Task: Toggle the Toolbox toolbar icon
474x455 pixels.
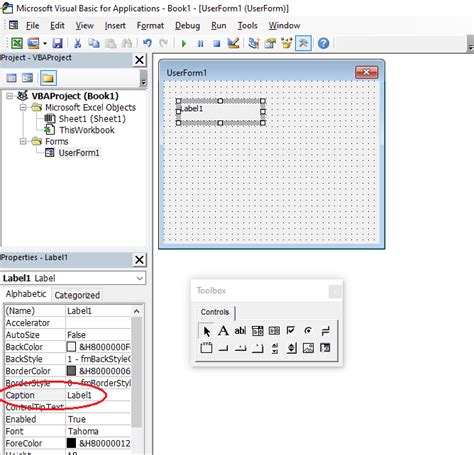Action: [x=303, y=43]
